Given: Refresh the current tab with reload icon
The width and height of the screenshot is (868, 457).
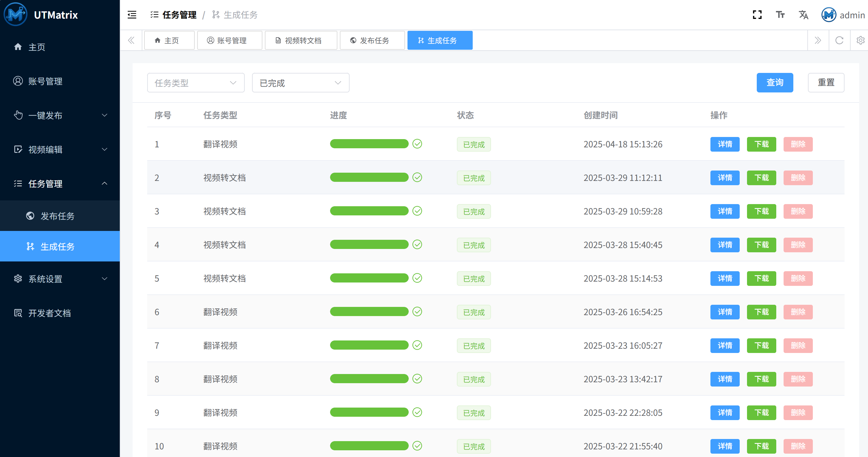Looking at the screenshot, I should [839, 41].
